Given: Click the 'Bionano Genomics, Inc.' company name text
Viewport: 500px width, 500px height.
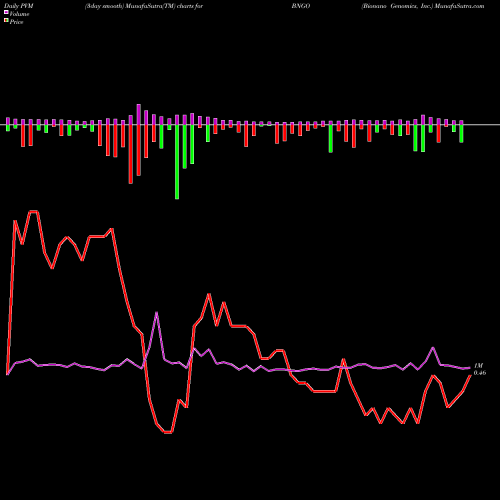Looking at the screenshot, I should point(397,6).
